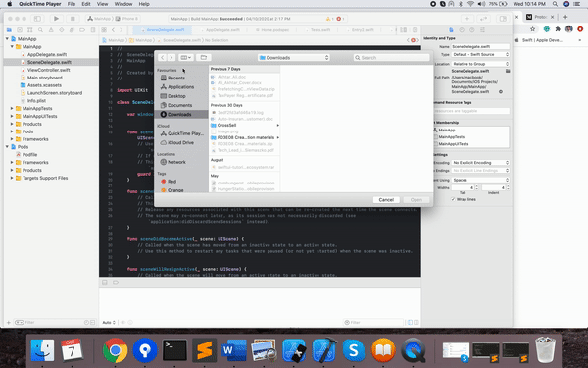Toggle MainAppTests target membership
The width and height of the screenshot is (588, 368).
pyautogui.click(x=435, y=137)
